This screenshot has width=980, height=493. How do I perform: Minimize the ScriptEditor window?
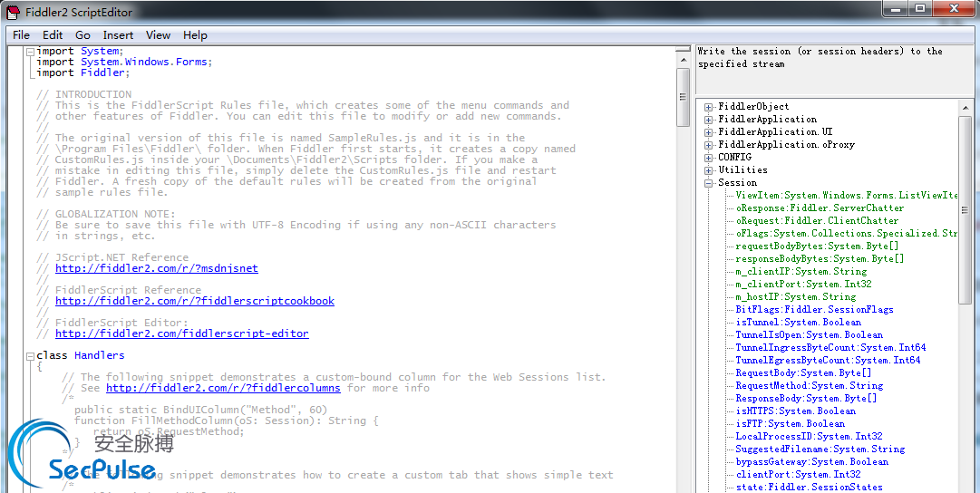coord(896,8)
